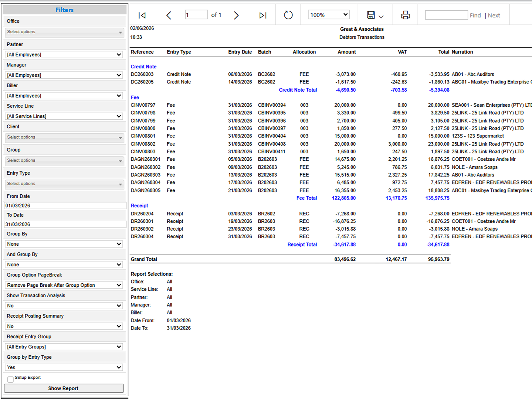Click the To Date field
The height and width of the screenshot is (399, 532).
coord(65,224)
